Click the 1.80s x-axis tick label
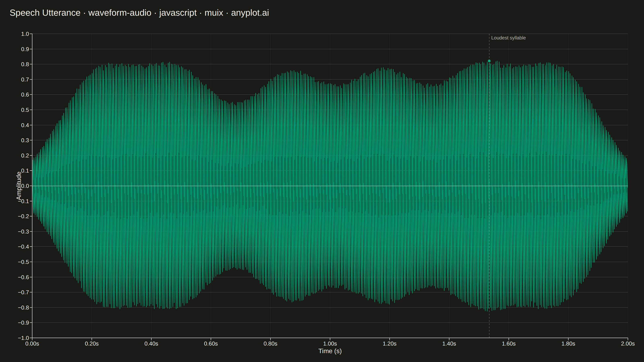This screenshot has width=644, height=362. (568, 344)
